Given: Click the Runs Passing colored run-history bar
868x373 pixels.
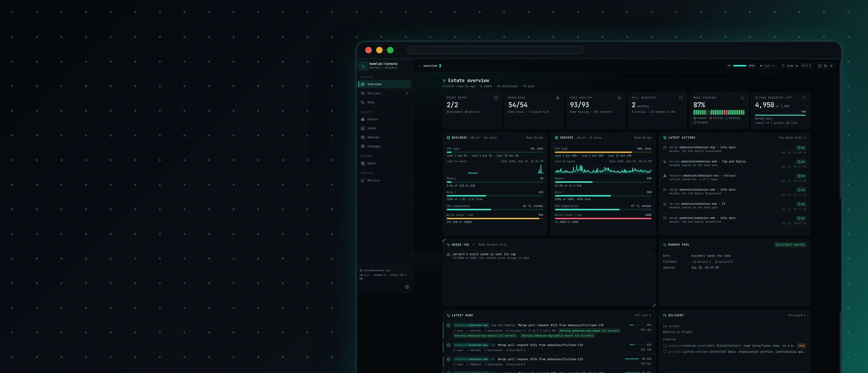Looking at the screenshot, I should (x=719, y=112).
